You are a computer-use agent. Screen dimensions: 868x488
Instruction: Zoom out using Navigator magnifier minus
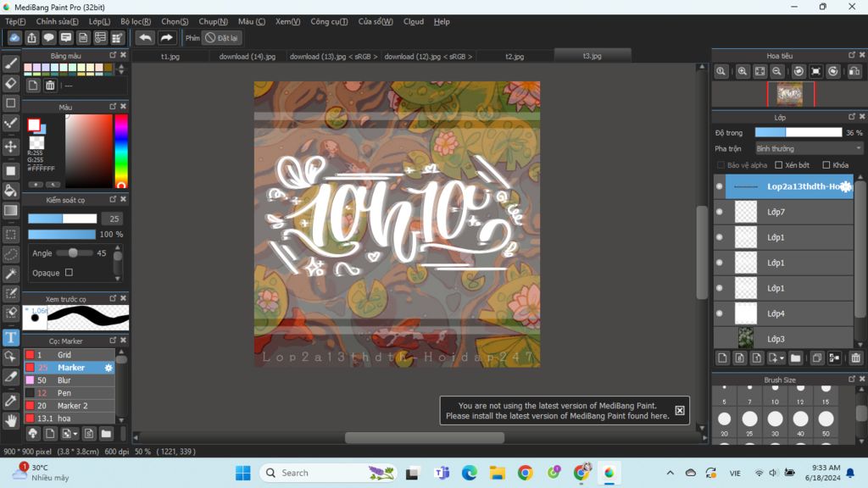[x=777, y=71]
